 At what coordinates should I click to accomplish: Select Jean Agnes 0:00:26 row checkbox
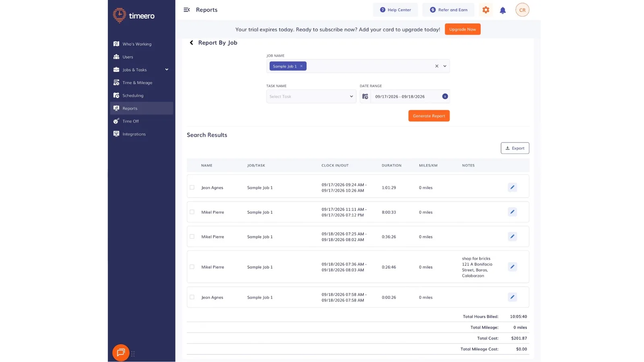[192, 297]
